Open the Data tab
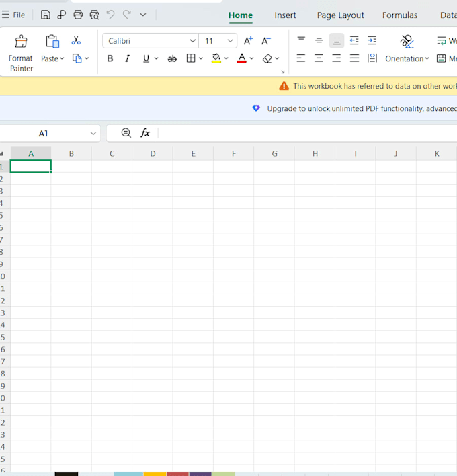The image size is (457, 476). click(x=448, y=15)
